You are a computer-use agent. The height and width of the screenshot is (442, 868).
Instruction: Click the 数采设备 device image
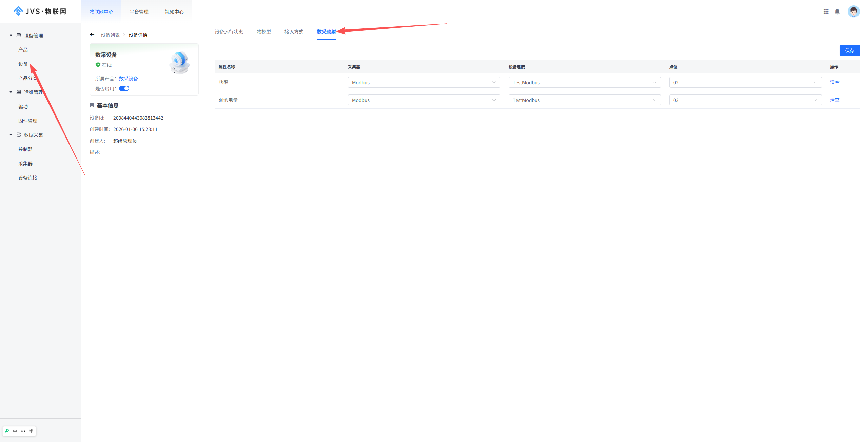179,62
